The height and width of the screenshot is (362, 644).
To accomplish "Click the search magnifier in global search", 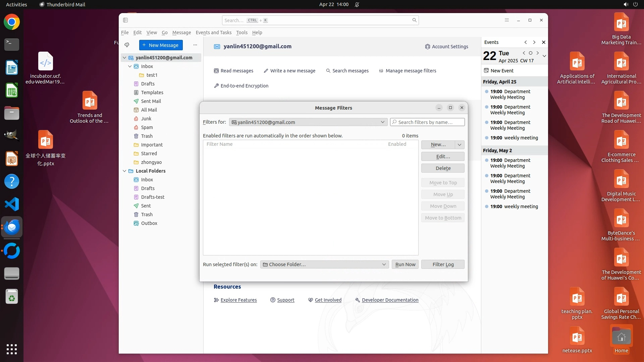I will pos(414,20).
